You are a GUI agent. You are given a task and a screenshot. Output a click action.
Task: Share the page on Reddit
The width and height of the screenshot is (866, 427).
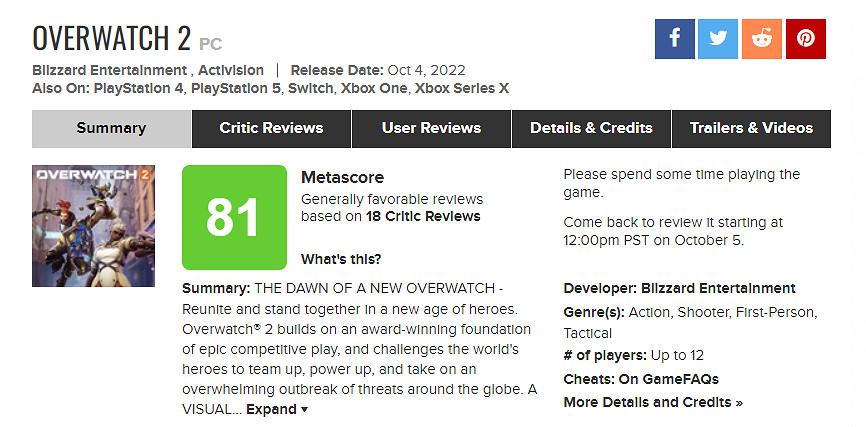coord(762,38)
